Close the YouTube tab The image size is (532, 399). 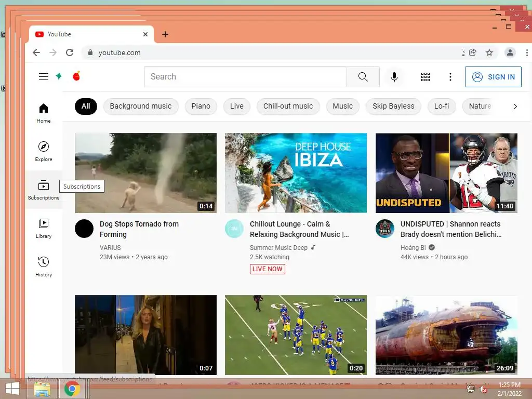[x=145, y=34]
